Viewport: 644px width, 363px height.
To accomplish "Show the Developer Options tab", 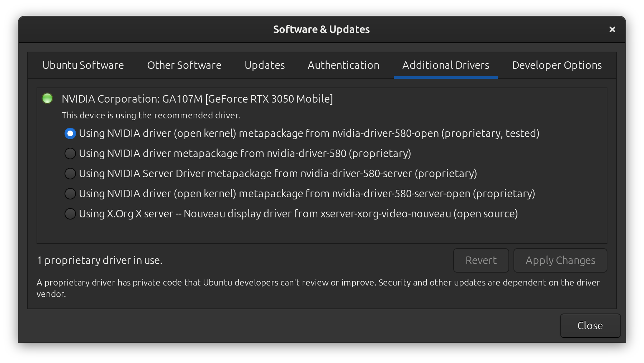I will pos(557,65).
